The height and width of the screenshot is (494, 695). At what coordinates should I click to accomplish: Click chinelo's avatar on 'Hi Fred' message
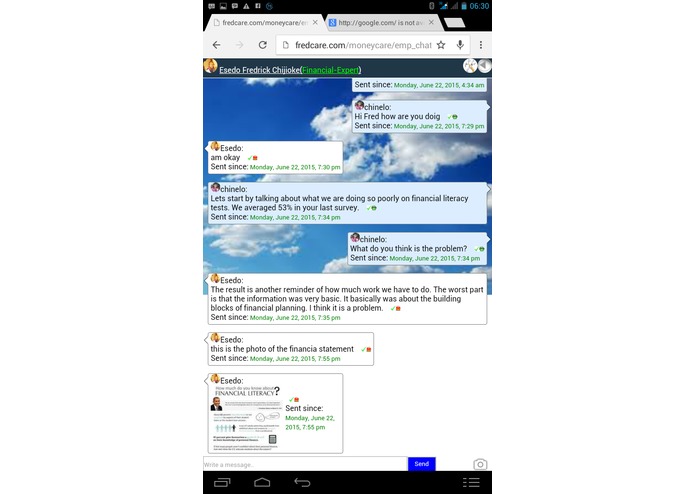click(x=359, y=105)
